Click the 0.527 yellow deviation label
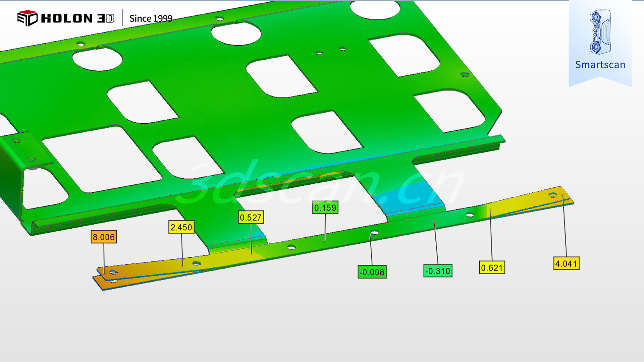Image resolution: width=644 pixels, height=362 pixels. [x=251, y=218]
